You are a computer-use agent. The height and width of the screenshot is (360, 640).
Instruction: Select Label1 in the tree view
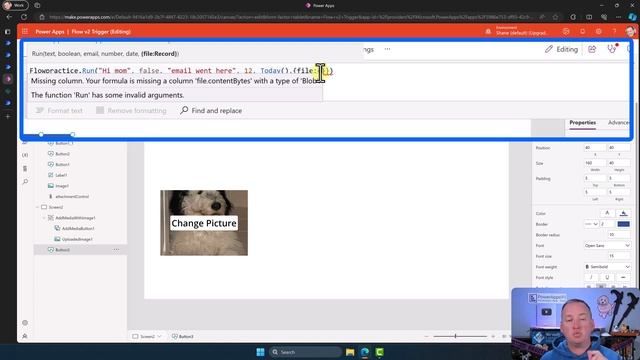(61, 175)
